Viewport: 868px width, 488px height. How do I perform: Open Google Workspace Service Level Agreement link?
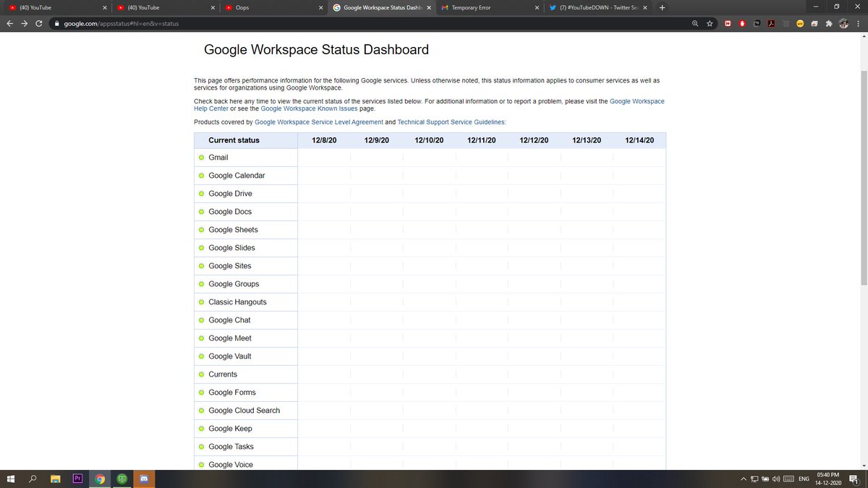319,122
